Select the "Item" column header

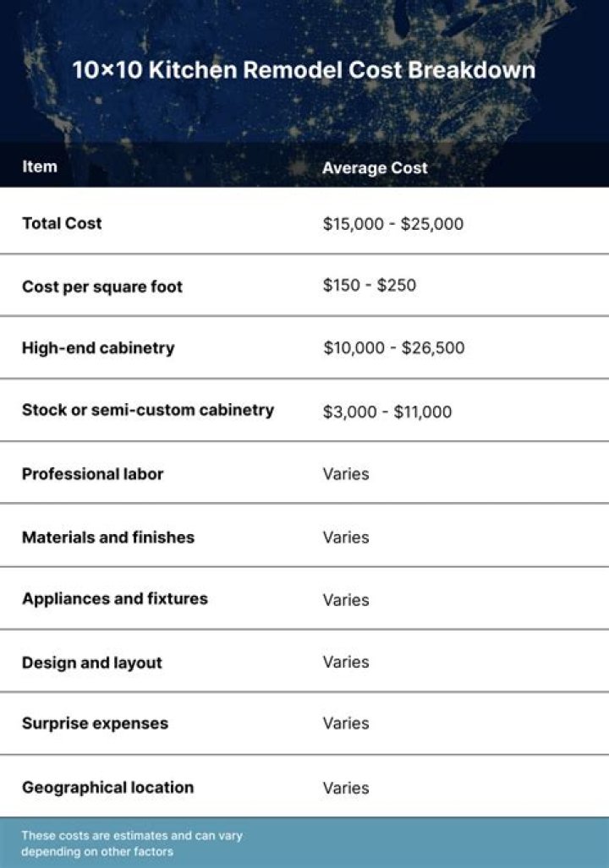(40, 167)
